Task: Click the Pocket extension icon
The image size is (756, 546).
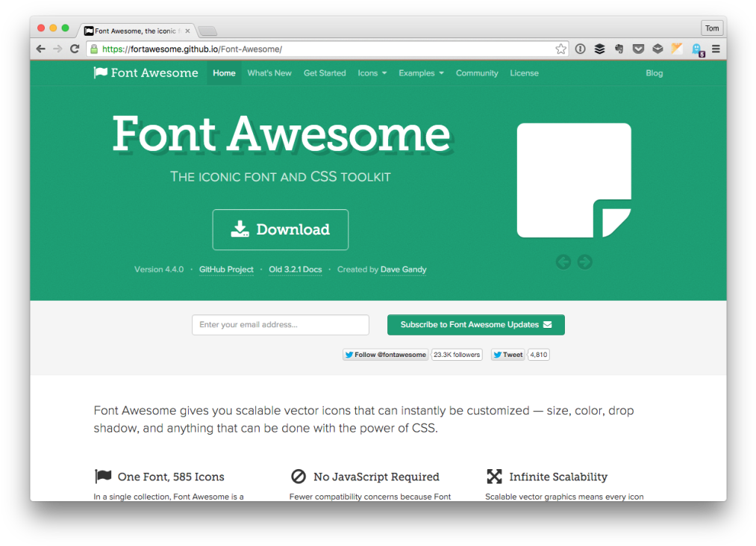Action: tap(638, 49)
